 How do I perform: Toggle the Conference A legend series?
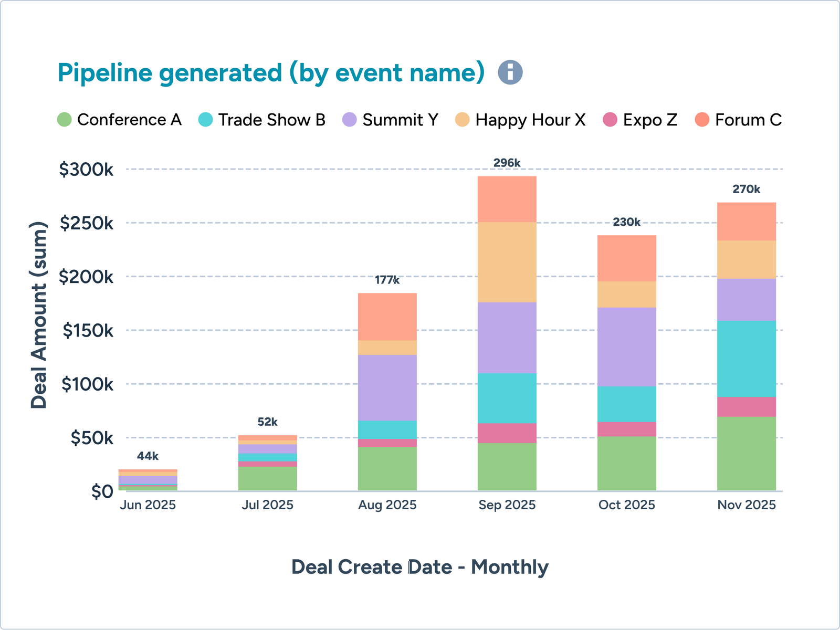(64, 120)
